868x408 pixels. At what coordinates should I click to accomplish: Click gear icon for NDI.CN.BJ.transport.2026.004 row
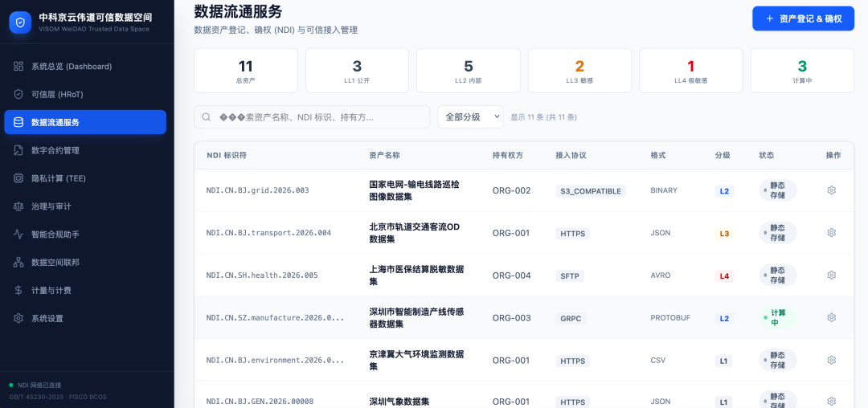pos(831,233)
